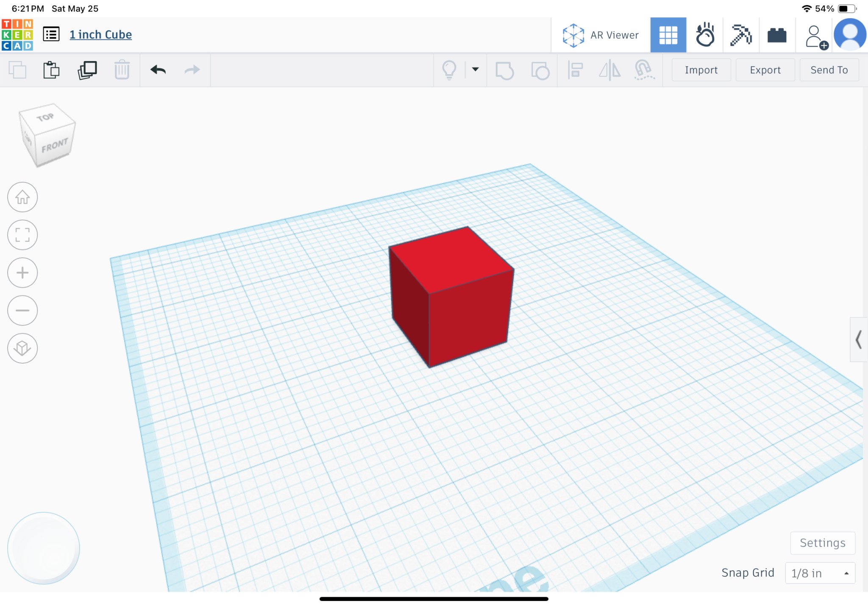Toggle orthographic perspective view cube button
Viewport: 868px width, 606px height.
tap(22, 348)
